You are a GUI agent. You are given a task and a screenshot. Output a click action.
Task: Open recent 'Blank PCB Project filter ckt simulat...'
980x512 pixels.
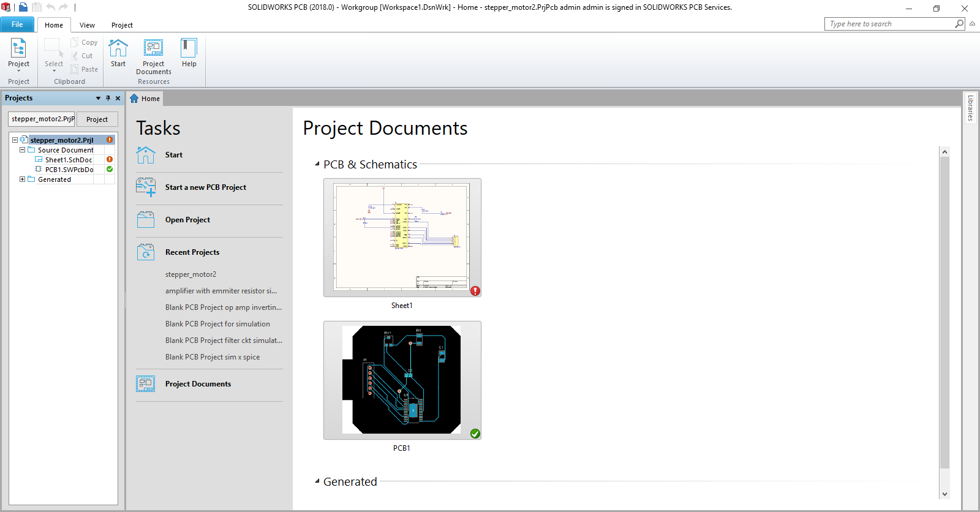[x=224, y=341]
